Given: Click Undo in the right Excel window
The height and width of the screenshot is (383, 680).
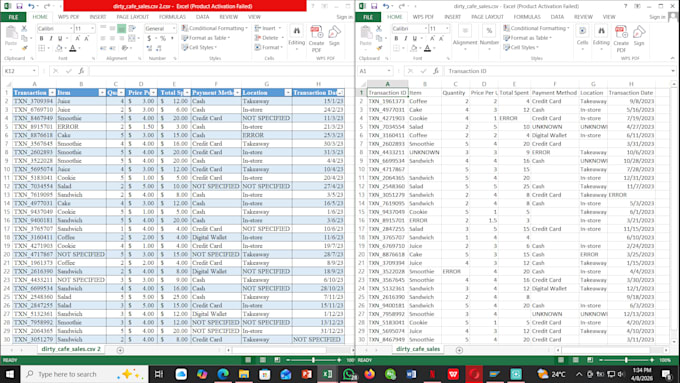Looking at the screenshot, I should click(x=386, y=6).
